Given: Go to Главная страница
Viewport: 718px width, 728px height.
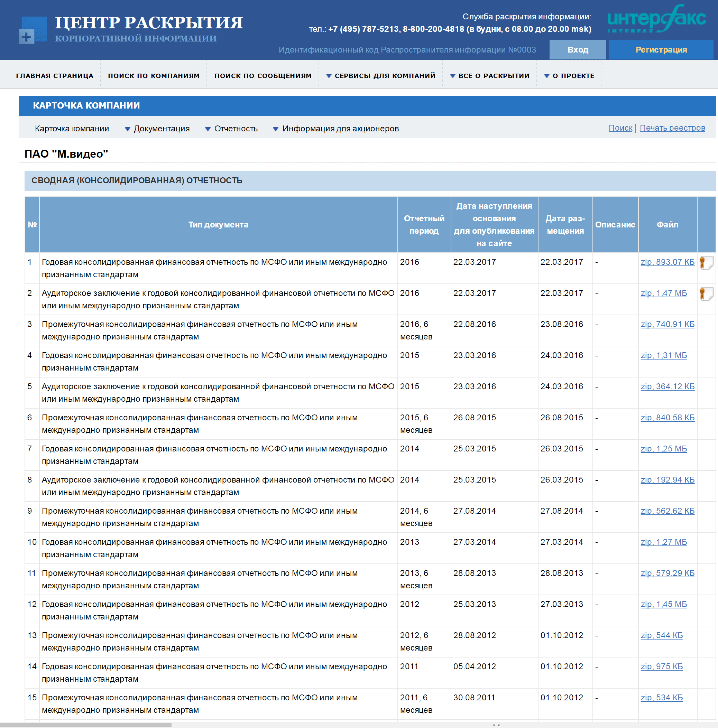Looking at the screenshot, I should click(x=55, y=76).
